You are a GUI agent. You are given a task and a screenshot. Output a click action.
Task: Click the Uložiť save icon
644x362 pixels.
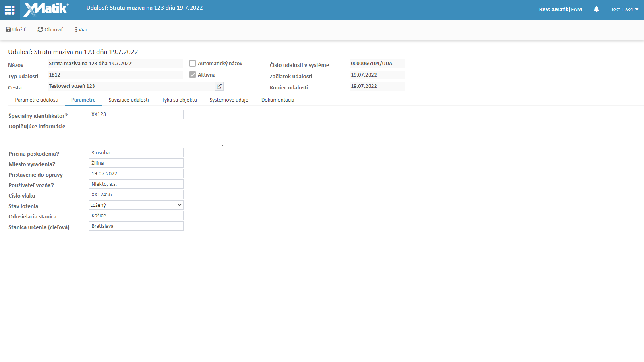8,29
